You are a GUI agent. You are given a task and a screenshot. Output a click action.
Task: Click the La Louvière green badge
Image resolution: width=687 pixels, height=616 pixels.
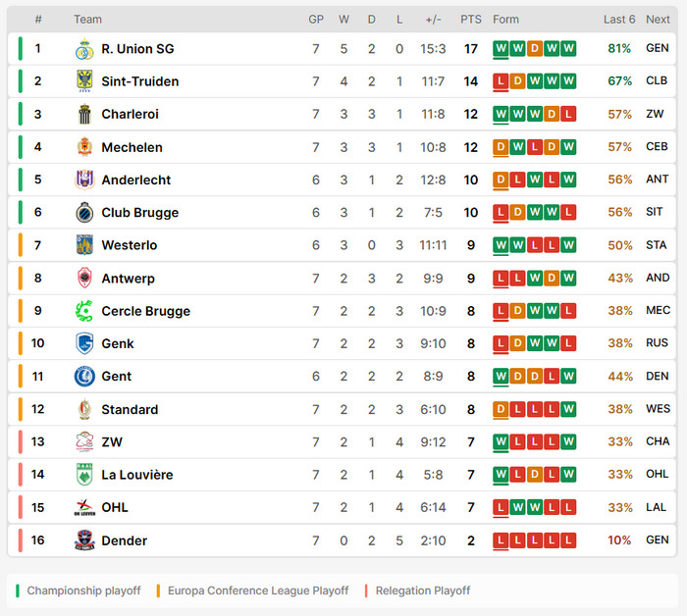click(84, 475)
